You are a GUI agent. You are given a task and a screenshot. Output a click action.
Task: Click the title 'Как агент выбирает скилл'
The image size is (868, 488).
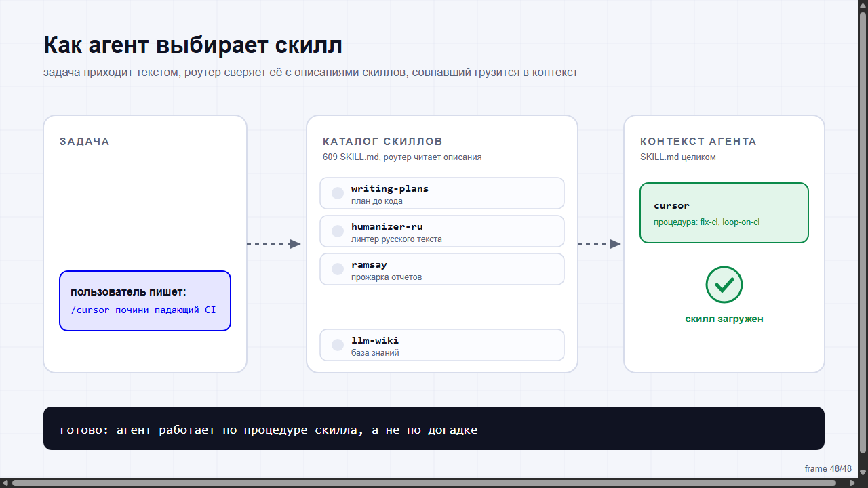pyautogui.click(x=193, y=45)
